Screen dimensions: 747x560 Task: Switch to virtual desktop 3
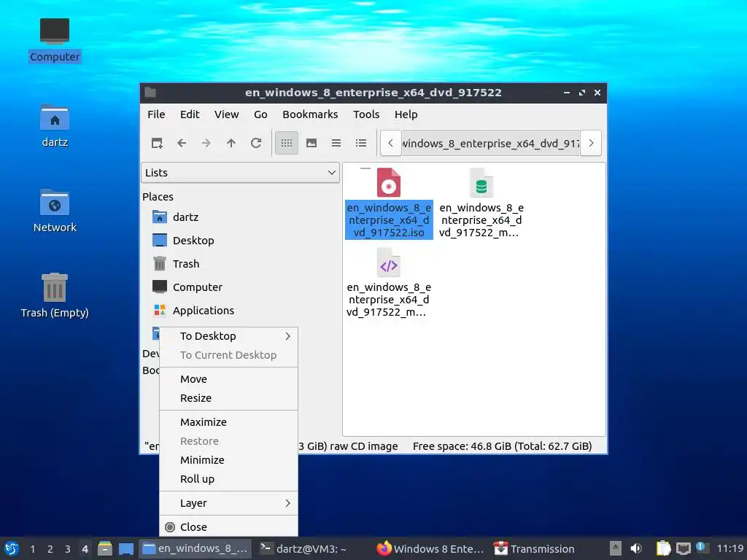68,549
